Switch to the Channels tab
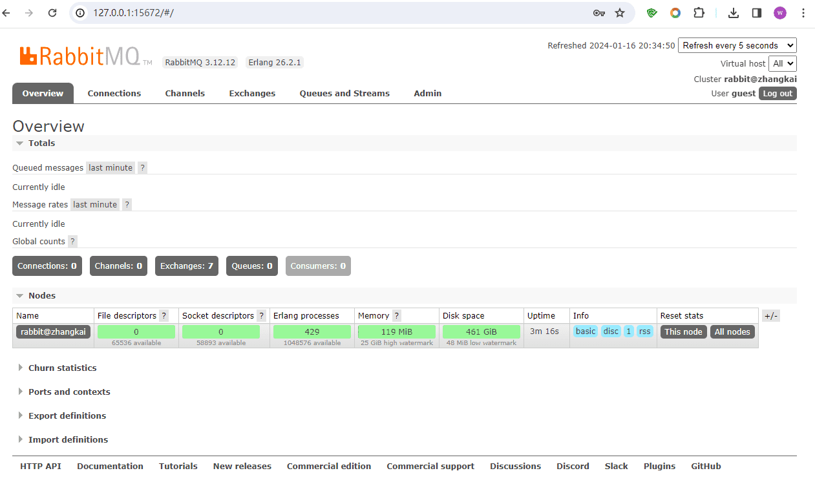Image resolution: width=815 pixels, height=504 pixels. (185, 93)
